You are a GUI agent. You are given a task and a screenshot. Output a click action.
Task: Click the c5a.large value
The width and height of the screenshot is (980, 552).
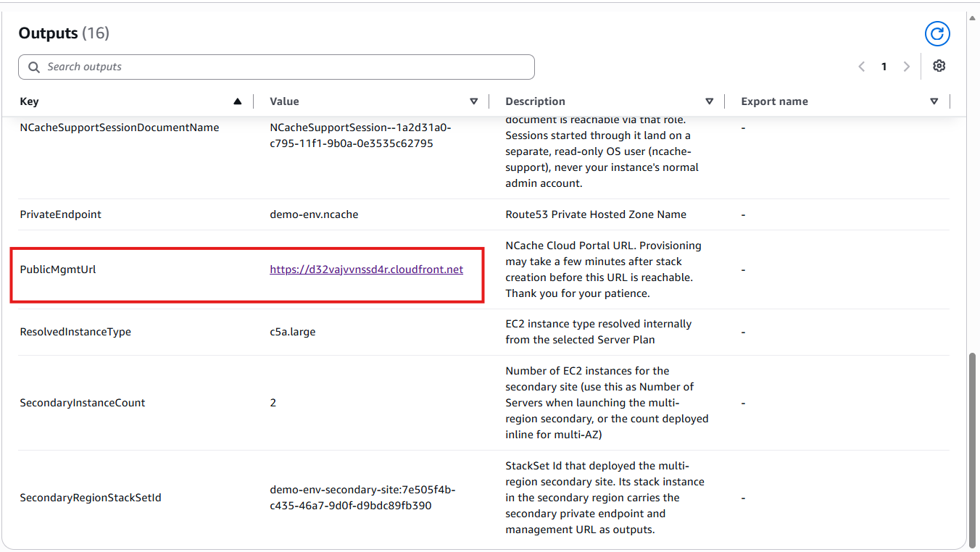point(293,332)
